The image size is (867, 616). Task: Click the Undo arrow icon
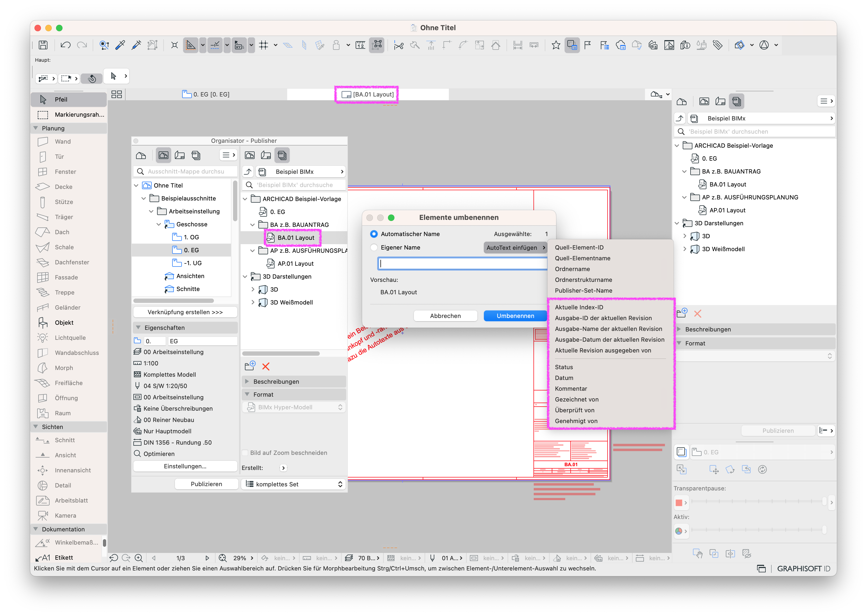65,45
